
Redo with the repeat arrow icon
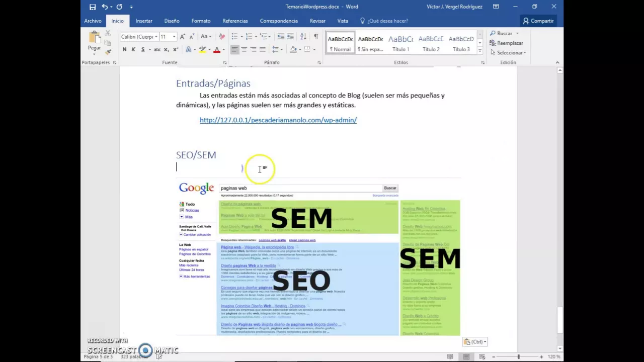point(119,7)
